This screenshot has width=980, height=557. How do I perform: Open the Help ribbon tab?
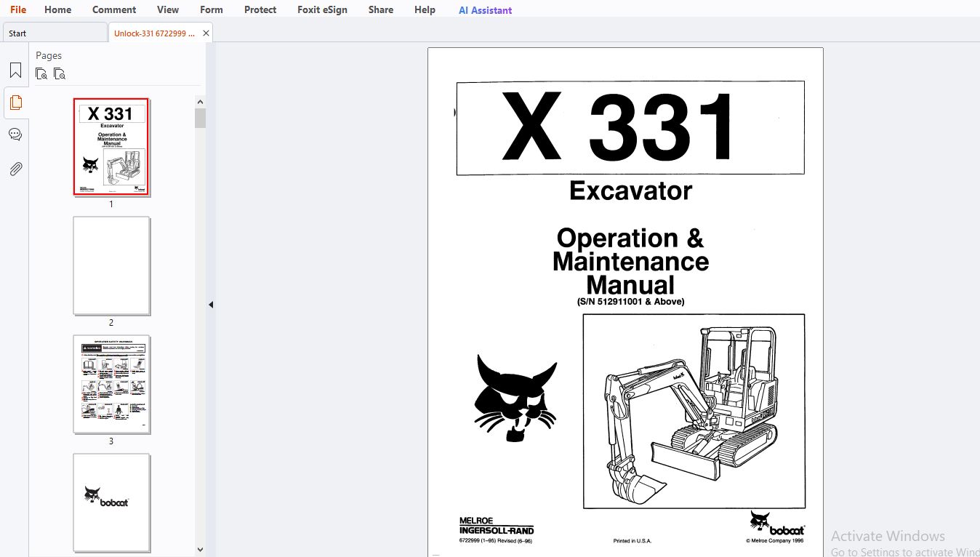click(425, 9)
